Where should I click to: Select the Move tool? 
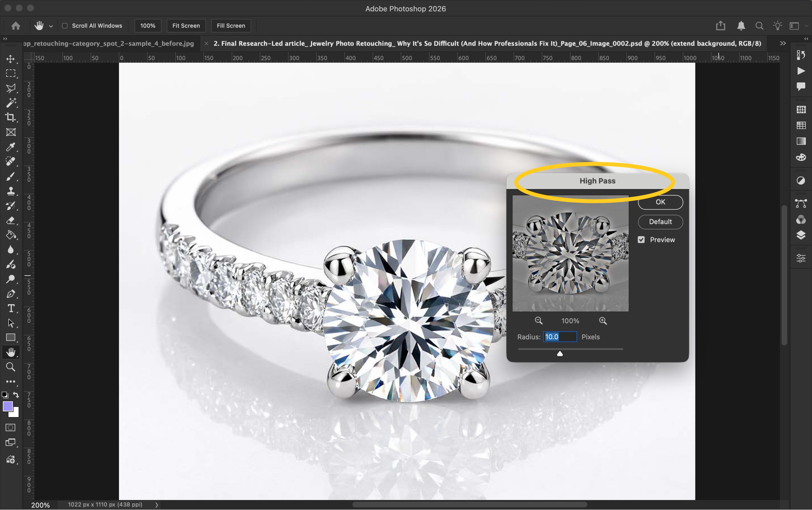coord(11,59)
